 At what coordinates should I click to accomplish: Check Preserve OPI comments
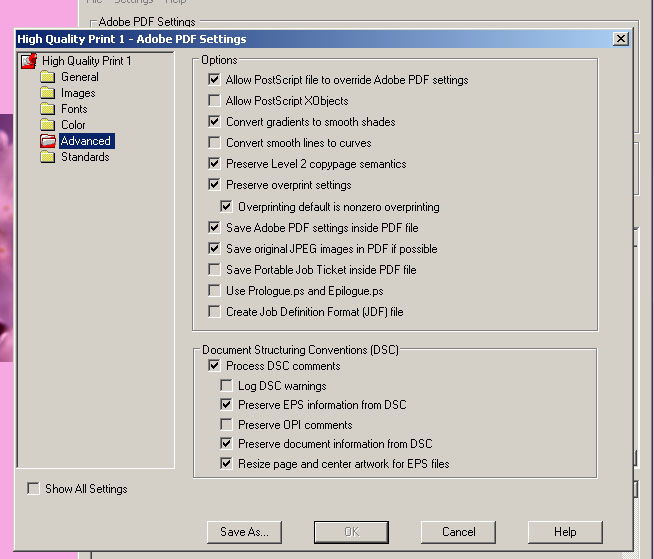point(226,425)
